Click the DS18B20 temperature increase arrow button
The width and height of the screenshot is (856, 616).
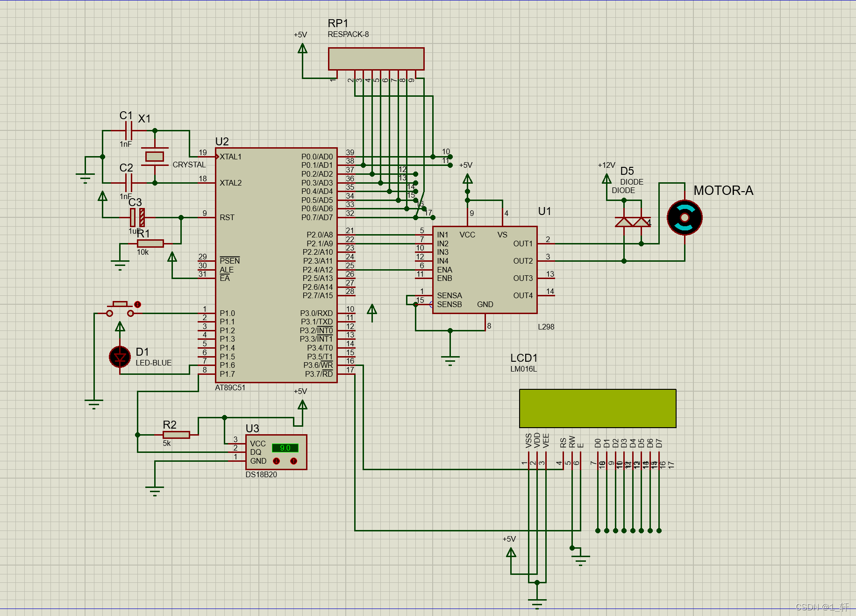(x=293, y=461)
